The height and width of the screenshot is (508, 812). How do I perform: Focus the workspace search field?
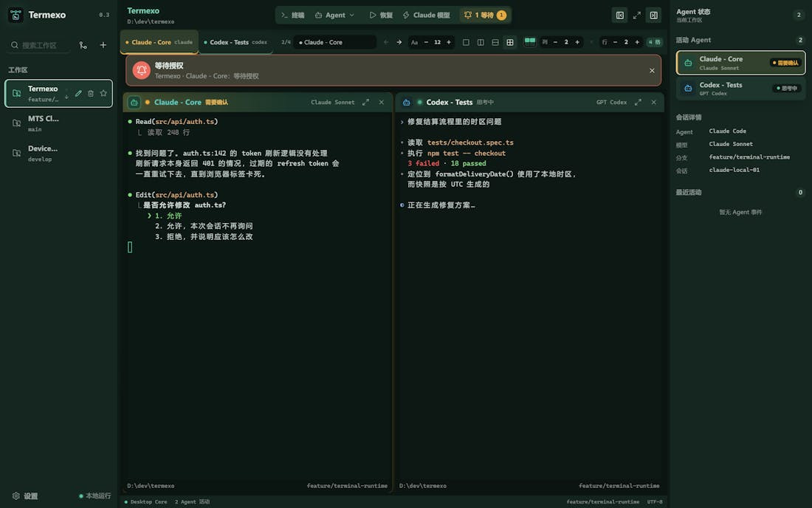coord(39,45)
